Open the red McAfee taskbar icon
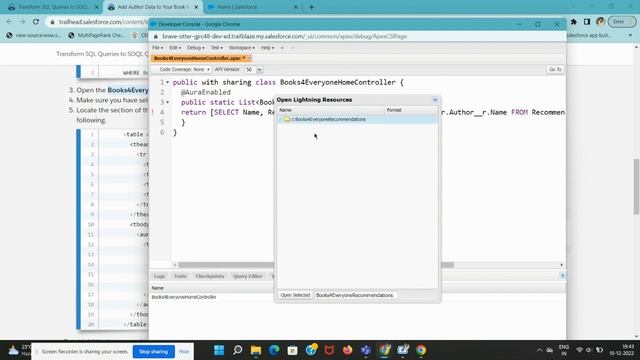The image size is (640, 360). coord(329,350)
